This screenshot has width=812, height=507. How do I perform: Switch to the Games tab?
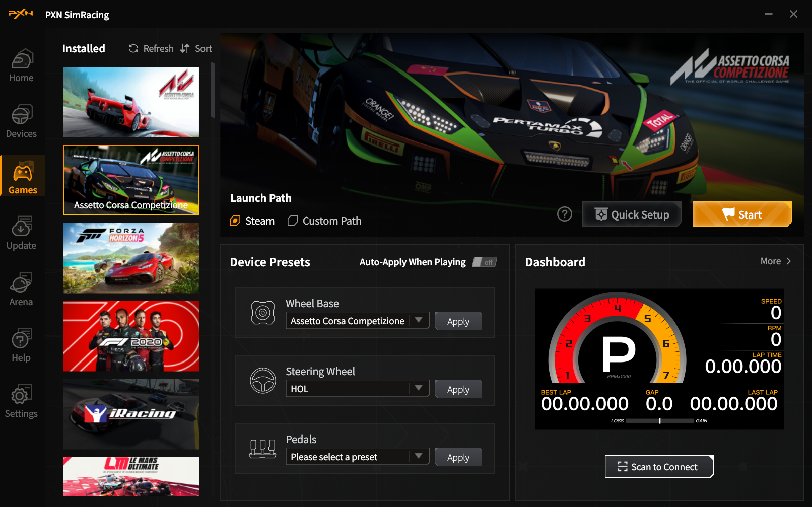click(x=23, y=178)
